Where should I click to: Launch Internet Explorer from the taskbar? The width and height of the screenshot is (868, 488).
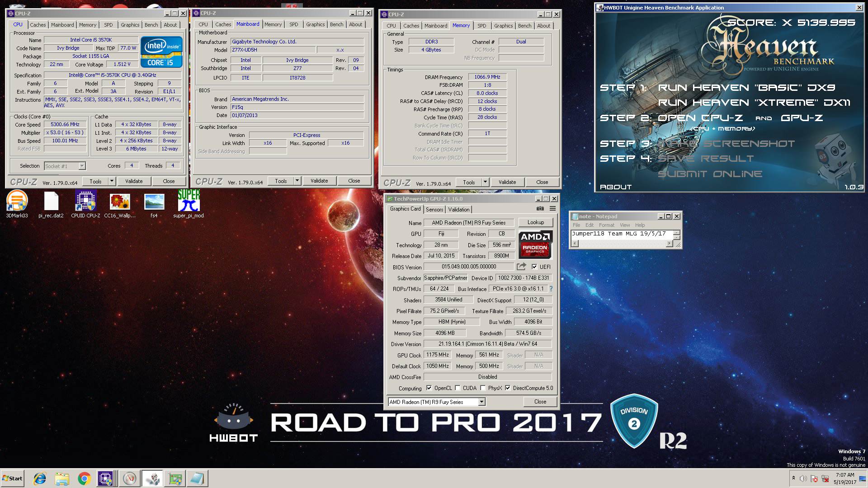pyautogui.click(x=40, y=479)
